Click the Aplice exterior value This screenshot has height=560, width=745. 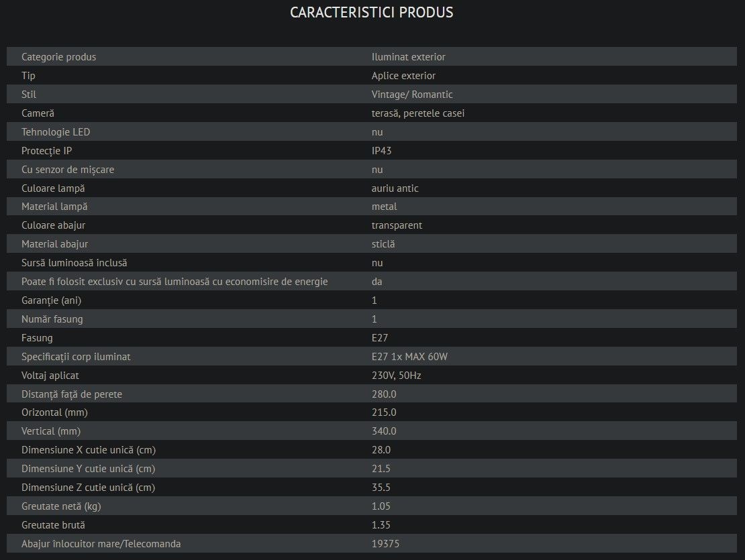(403, 76)
